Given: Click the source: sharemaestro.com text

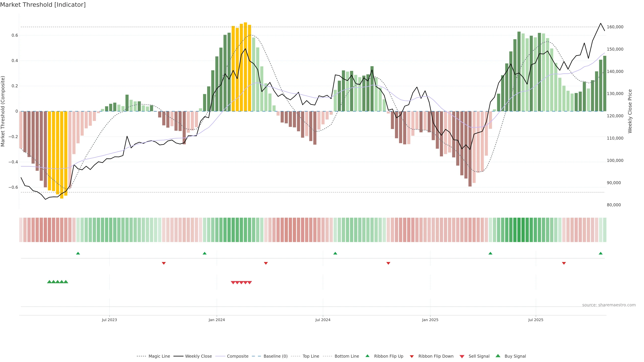Looking at the screenshot, I should [609, 305].
